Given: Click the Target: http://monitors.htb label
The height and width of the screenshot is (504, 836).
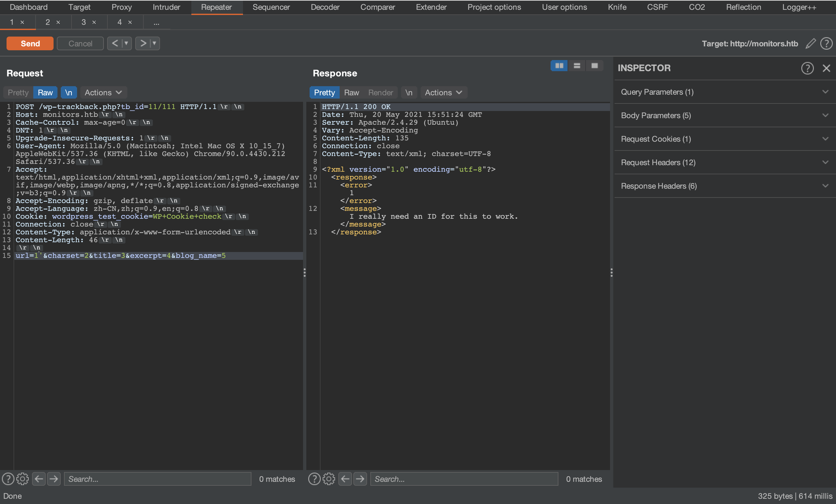Looking at the screenshot, I should [x=750, y=43].
